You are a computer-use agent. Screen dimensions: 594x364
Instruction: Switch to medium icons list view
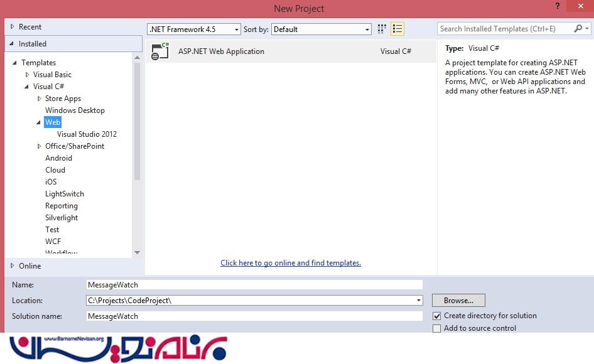[397, 29]
